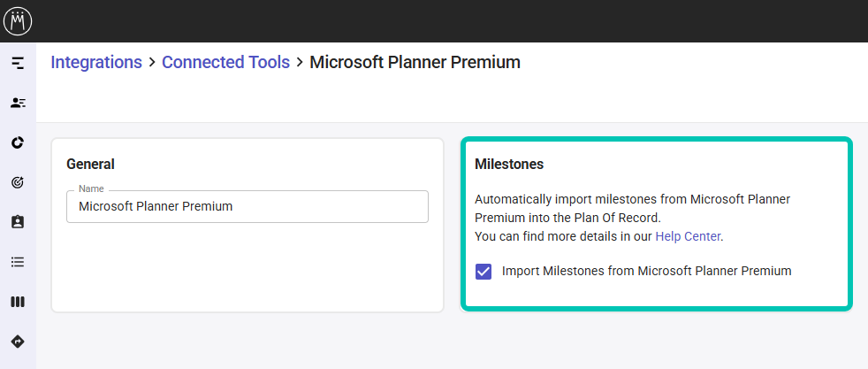
Task: Open the person badge sidebar icon
Action: pos(18,222)
